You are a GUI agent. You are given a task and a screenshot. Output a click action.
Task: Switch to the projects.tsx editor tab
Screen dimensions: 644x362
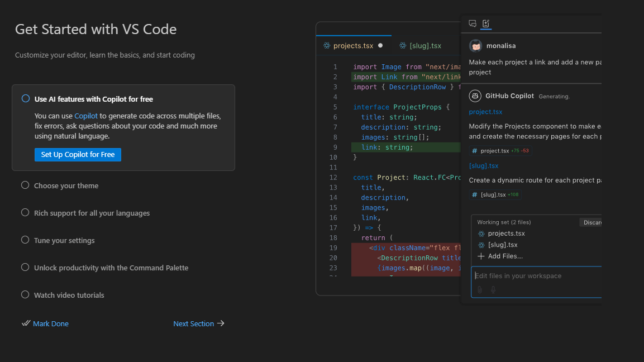[x=353, y=46]
